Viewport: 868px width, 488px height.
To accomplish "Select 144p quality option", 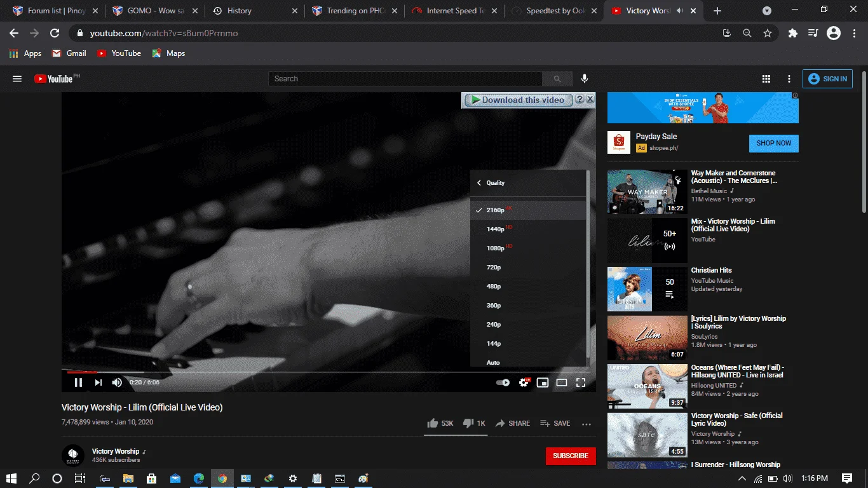I will 528,344.
